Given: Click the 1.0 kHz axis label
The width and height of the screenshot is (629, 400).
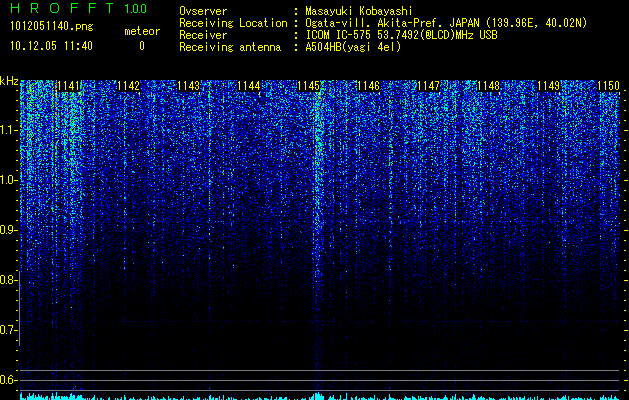Looking at the screenshot, I should click(8, 181).
